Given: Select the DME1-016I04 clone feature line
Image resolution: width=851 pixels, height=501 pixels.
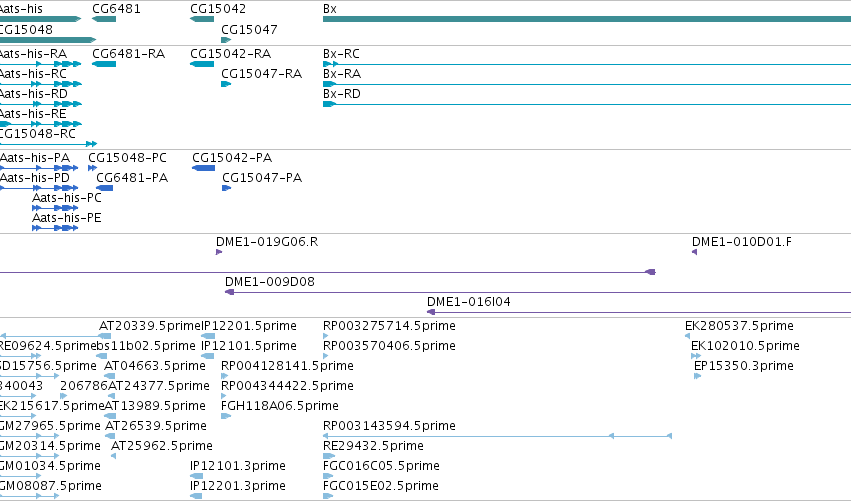Looking at the screenshot, I should (639, 312).
